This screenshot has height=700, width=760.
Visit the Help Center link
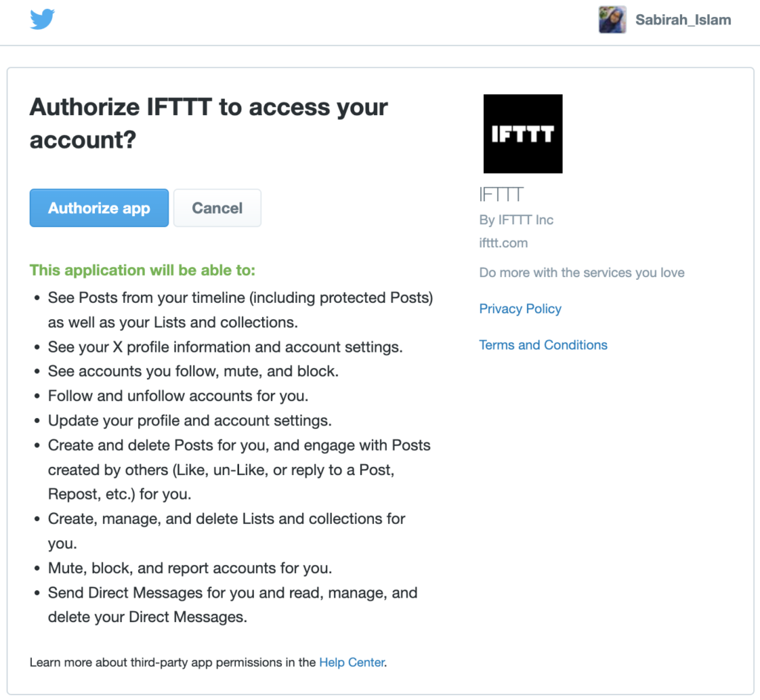coord(352,662)
